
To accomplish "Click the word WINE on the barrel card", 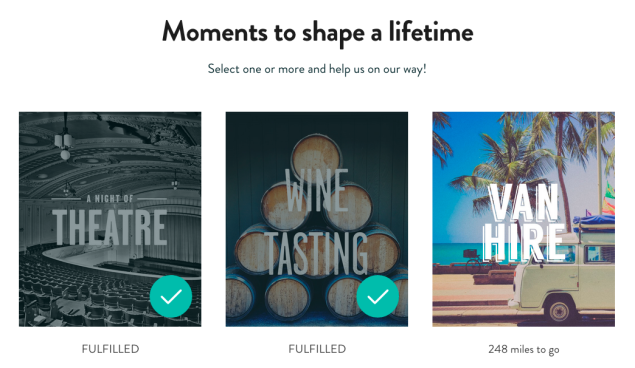I will pos(317,190).
